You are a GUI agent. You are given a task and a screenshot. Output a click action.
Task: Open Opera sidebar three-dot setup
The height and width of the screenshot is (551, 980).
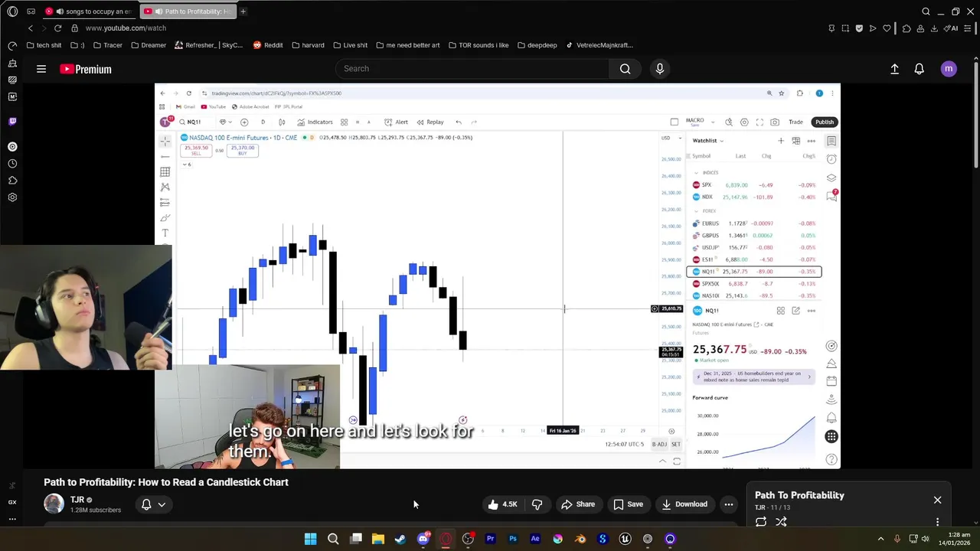12,519
